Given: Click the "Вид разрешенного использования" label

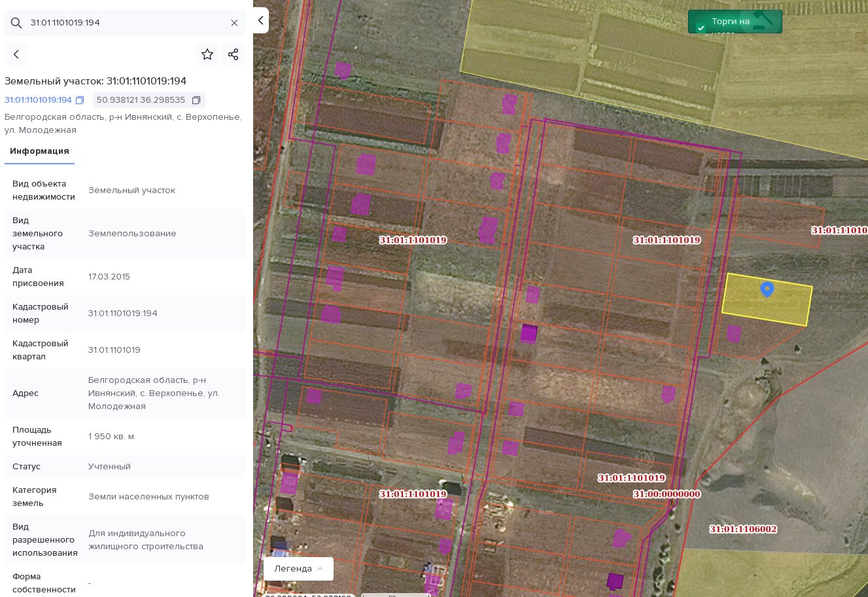Looking at the screenshot, I should click(45, 540).
